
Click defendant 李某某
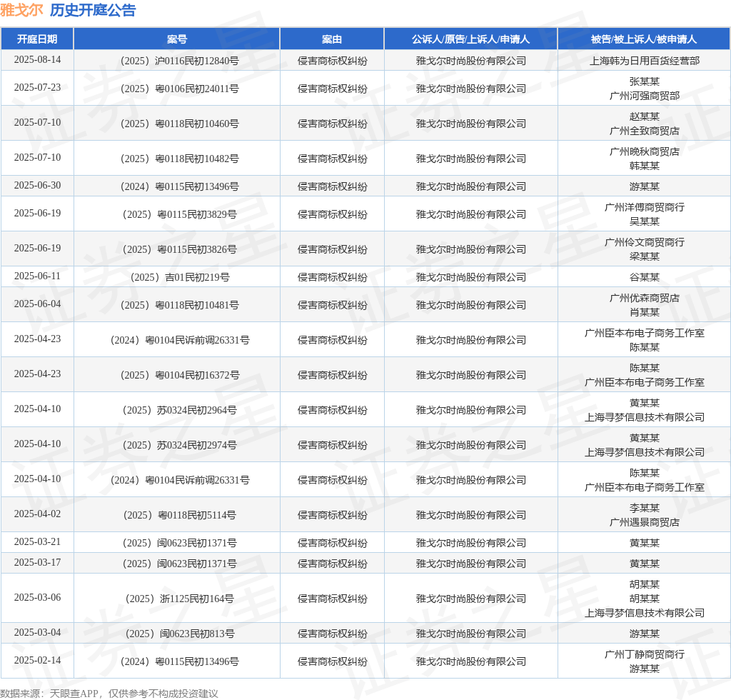tap(645, 508)
